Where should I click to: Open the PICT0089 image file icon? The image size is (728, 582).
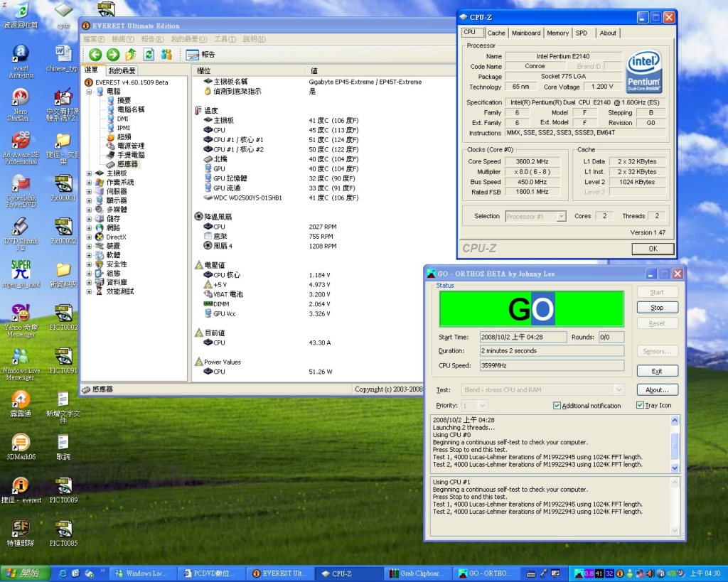click(x=63, y=490)
